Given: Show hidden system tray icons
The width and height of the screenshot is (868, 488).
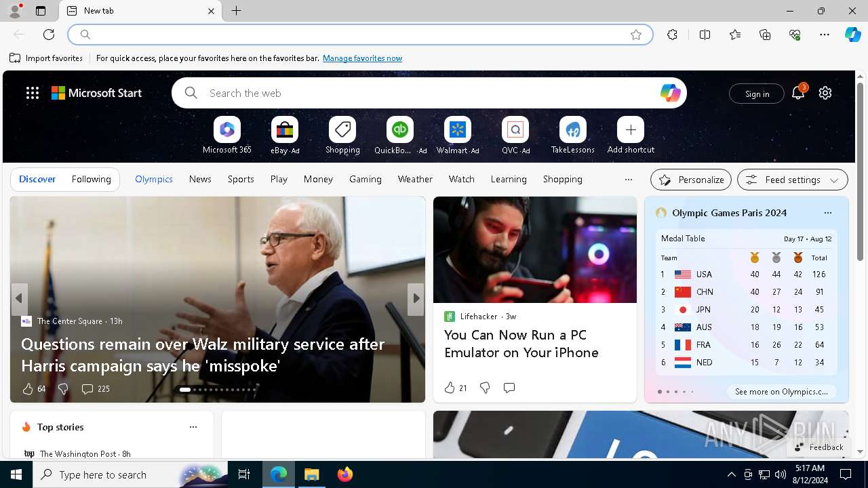Looking at the screenshot, I should tap(731, 474).
